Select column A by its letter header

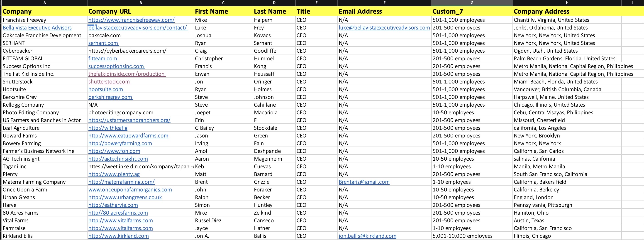click(44, 3)
